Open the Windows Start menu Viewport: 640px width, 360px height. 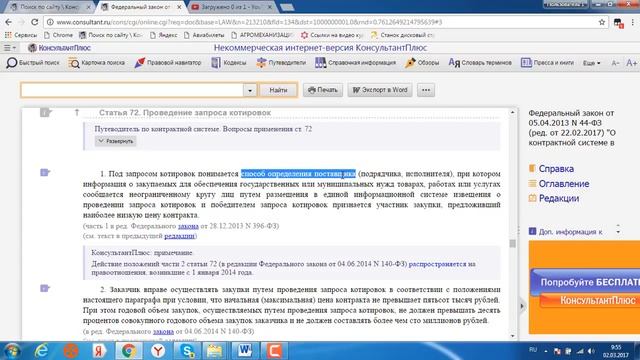tap(12, 351)
